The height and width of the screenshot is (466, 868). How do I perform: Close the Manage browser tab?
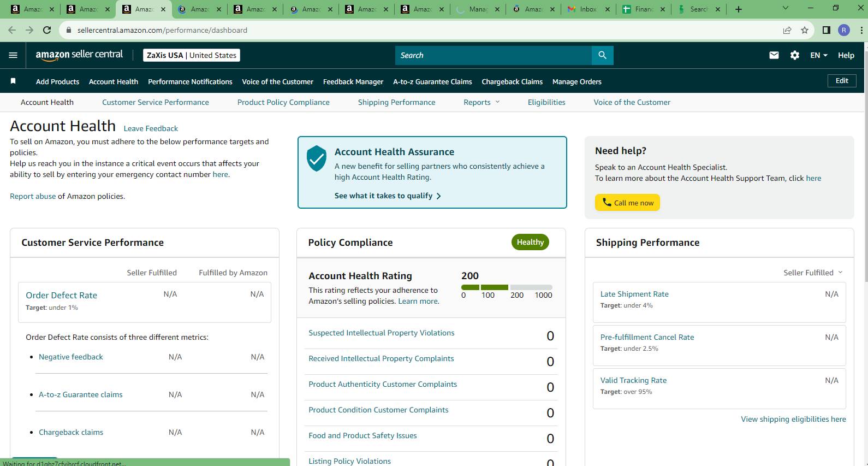[x=496, y=9]
